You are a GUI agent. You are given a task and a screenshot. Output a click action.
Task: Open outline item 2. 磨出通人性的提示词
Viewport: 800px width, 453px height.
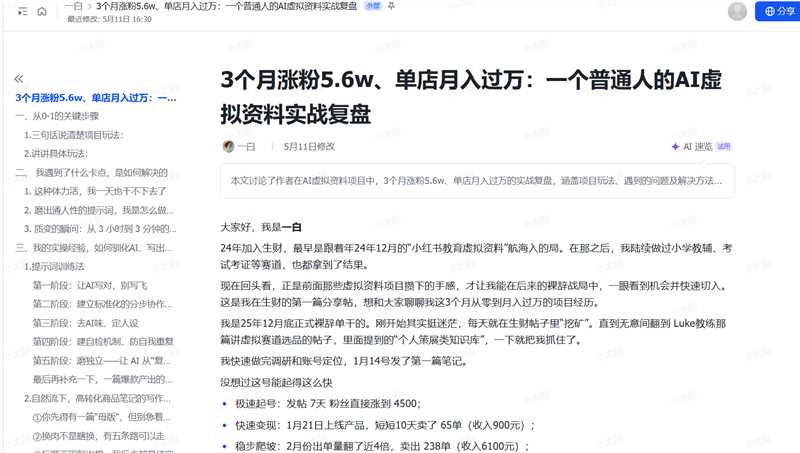98,210
